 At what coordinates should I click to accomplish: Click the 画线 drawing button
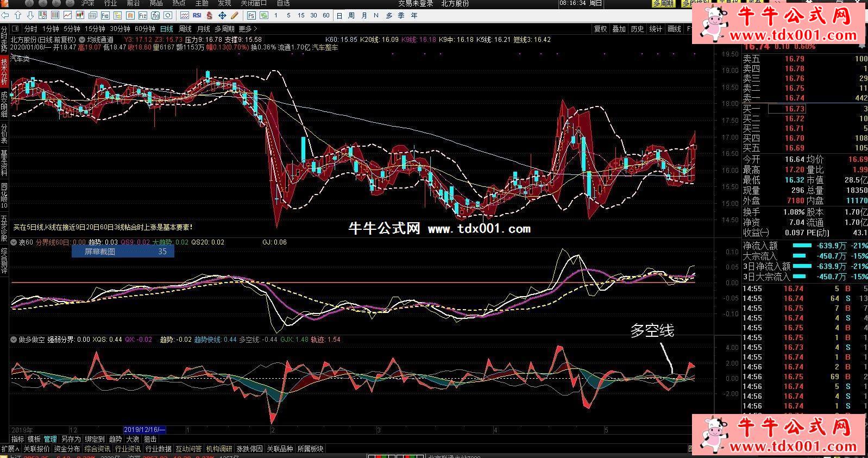pyautogui.click(x=674, y=29)
